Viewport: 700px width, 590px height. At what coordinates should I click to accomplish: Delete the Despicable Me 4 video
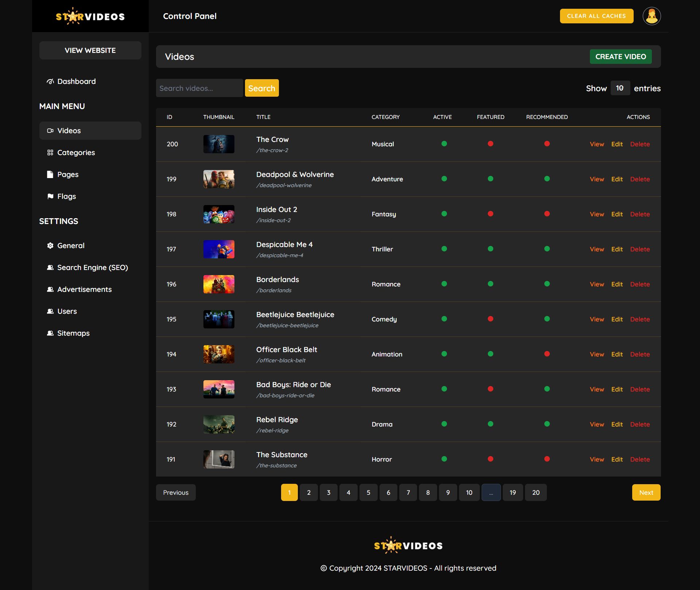pyautogui.click(x=640, y=249)
